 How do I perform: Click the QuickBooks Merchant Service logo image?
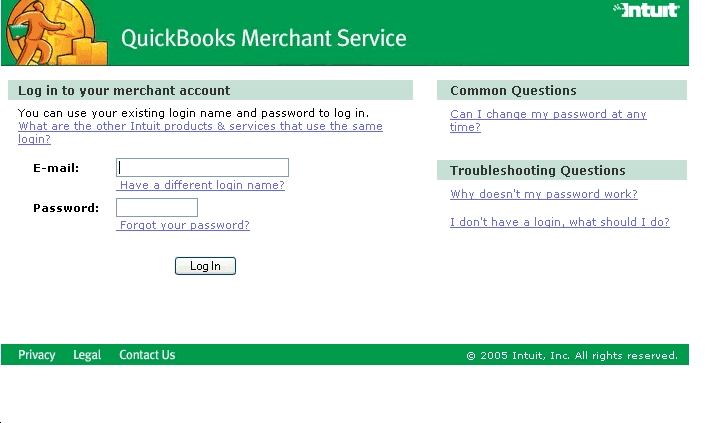(x=57, y=32)
